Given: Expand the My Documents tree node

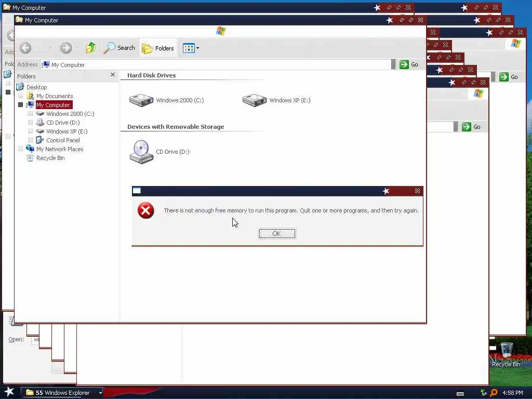Looking at the screenshot, I should (21, 96).
